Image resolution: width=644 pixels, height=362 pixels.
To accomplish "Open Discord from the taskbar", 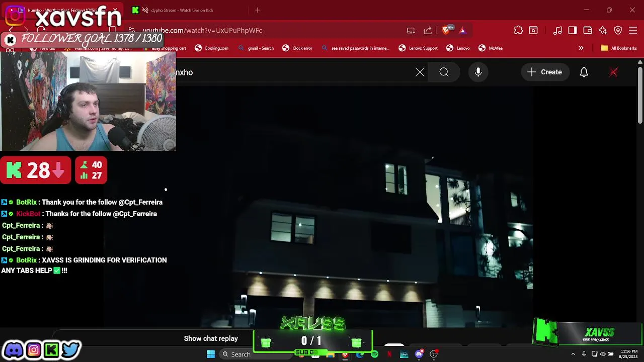I will coord(419,354).
